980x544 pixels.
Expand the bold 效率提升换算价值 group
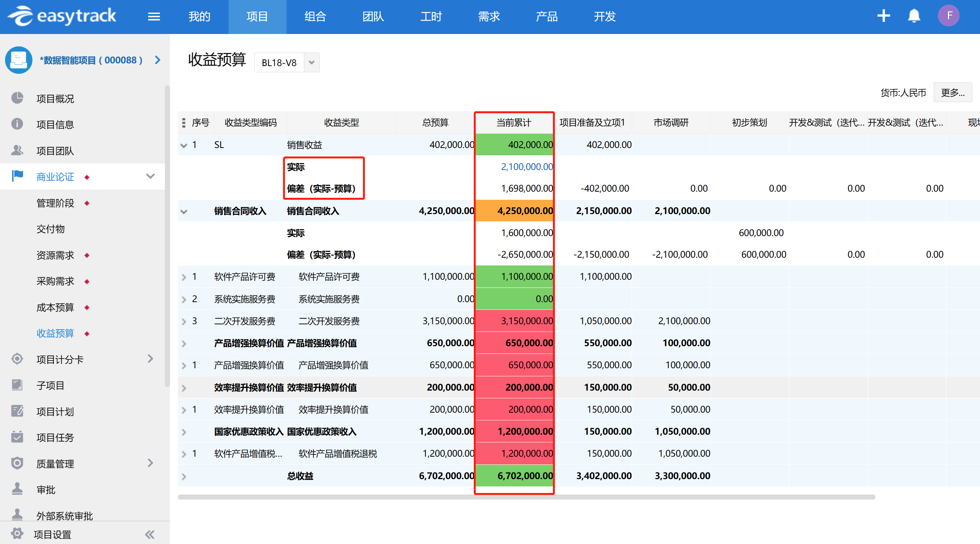pos(184,388)
